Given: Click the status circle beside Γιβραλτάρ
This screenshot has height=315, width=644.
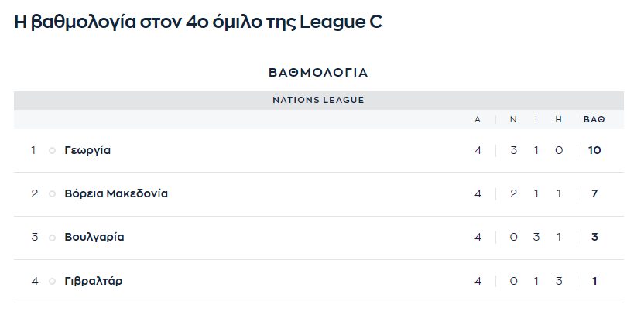Looking at the screenshot, I should (52, 281).
